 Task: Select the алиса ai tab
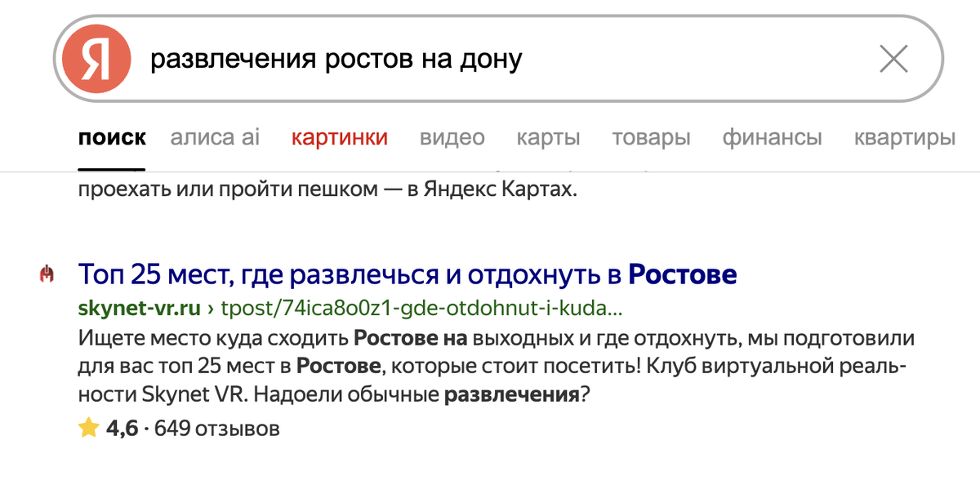(x=214, y=138)
